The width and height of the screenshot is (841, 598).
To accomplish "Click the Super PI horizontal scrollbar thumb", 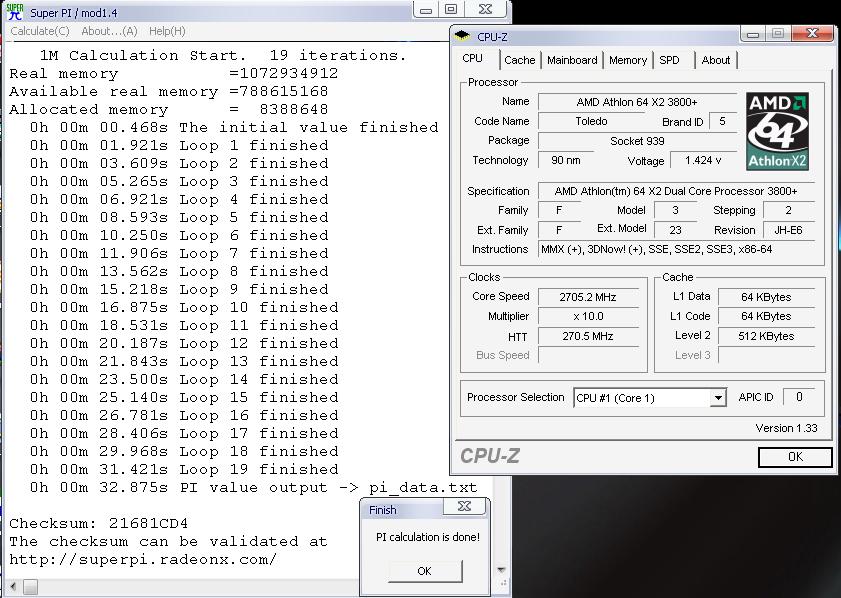I will (x=31, y=587).
